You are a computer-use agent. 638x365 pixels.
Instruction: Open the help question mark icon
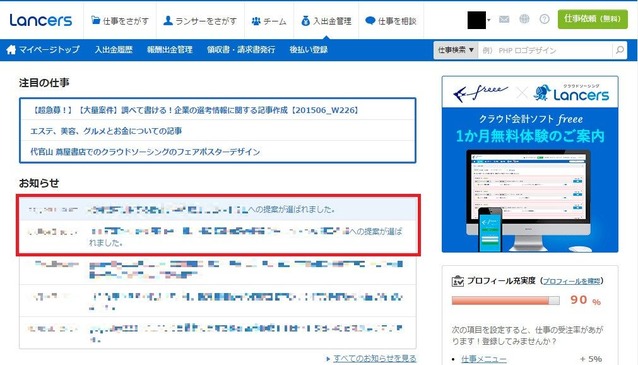pyautogui.click(x=544, y=19)
